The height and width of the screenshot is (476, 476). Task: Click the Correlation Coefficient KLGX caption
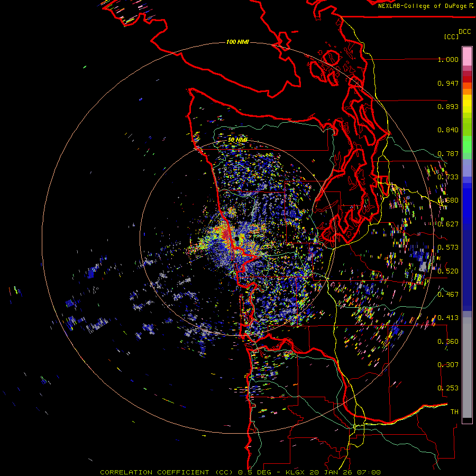pyautogui.click(x=240, y=472)
